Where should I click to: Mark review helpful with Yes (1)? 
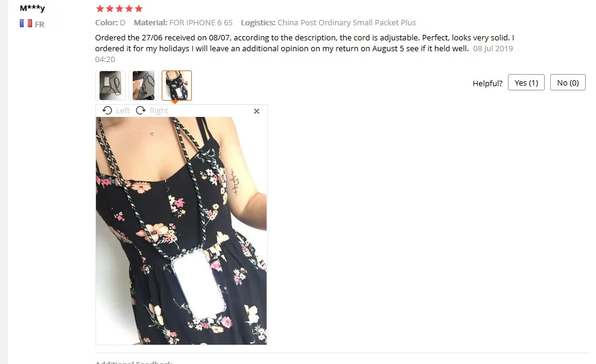click(526, 83)
